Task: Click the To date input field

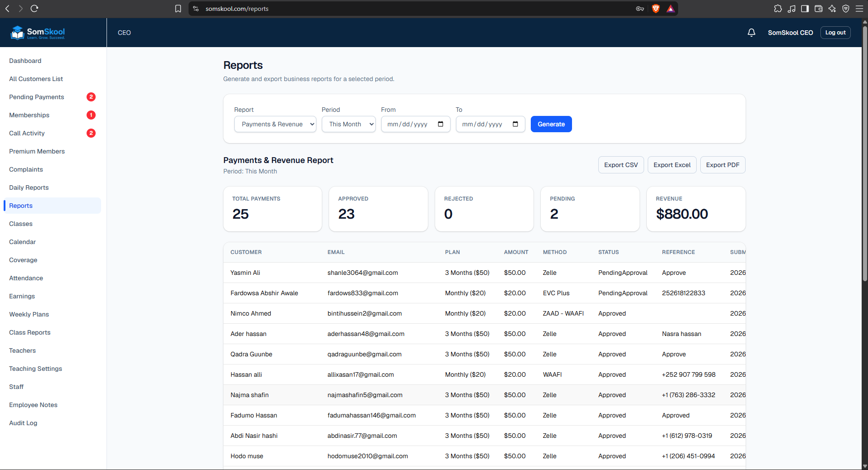Action: (x=490, y=124)
